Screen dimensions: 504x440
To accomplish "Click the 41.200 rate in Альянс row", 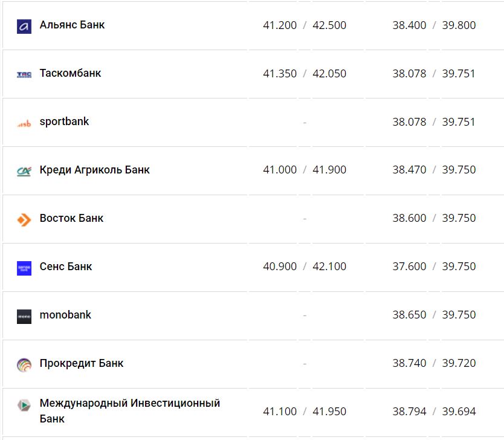I will pyautogui.click(x=280, y=25).
